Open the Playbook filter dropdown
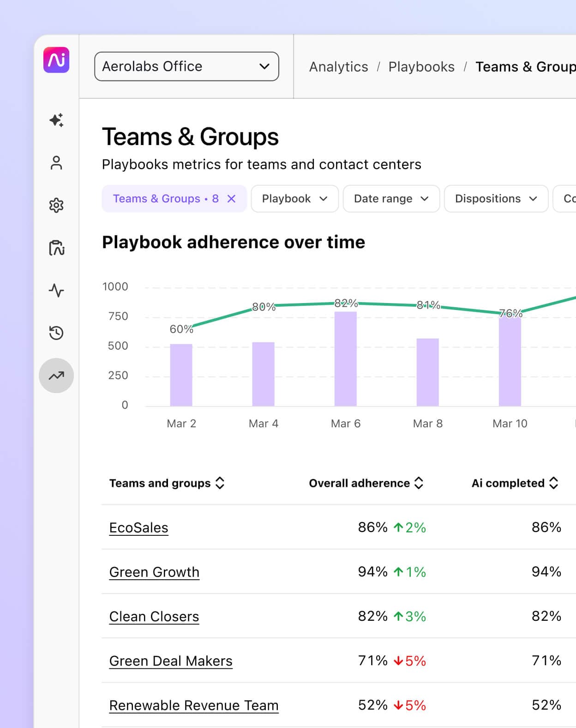Image resolution: width=576 pixels, height=728 pixels. coord(294,199)
